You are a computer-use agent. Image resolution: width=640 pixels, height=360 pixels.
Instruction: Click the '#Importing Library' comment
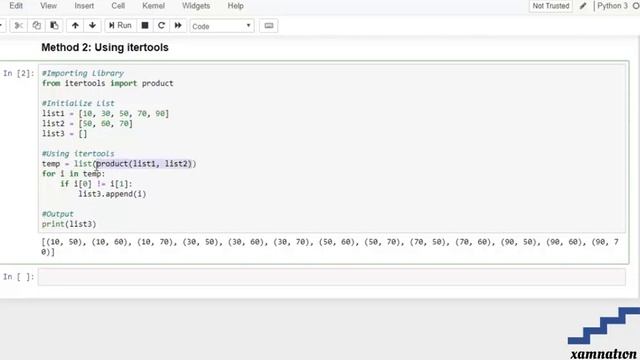(x=83, y=73)
